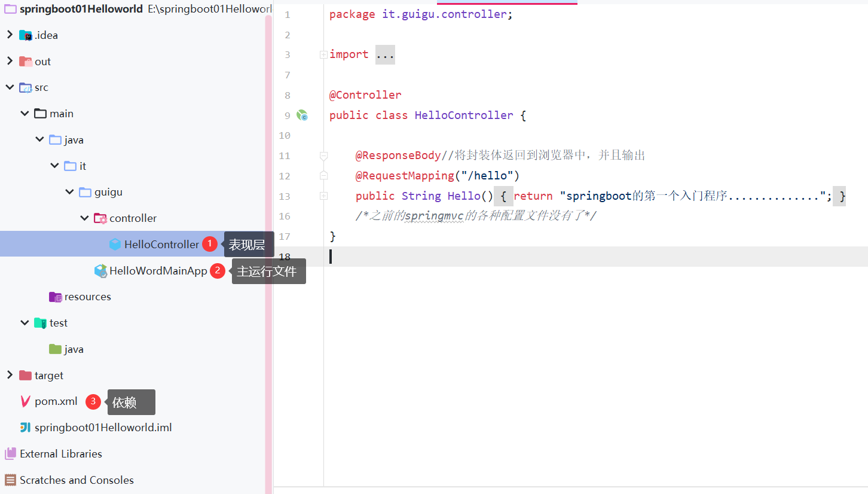The height and width of the screenshot is (494, 868).
Task: Click the it package folder icon
Action: 70,166
